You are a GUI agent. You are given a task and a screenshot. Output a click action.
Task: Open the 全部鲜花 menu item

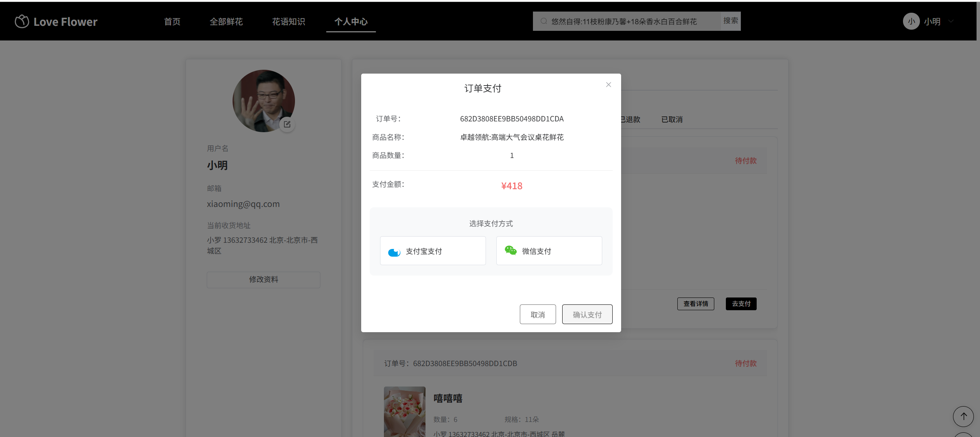click(226, 22)
